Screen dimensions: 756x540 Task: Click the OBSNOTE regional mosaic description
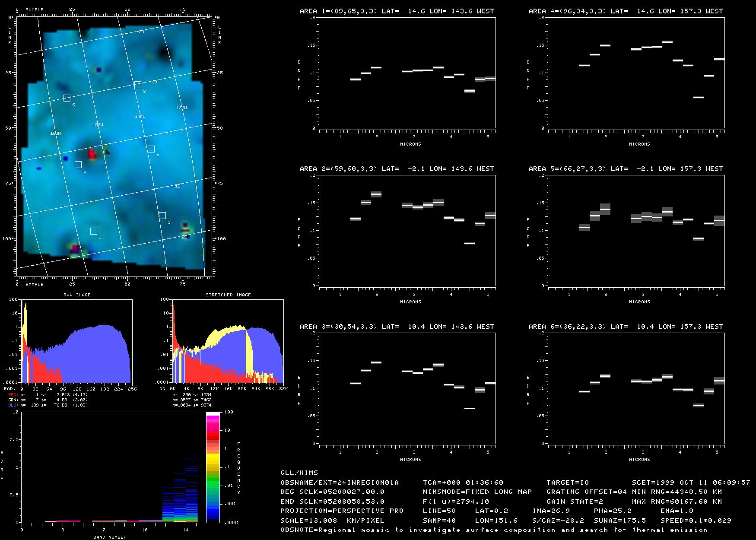(494, 530)
